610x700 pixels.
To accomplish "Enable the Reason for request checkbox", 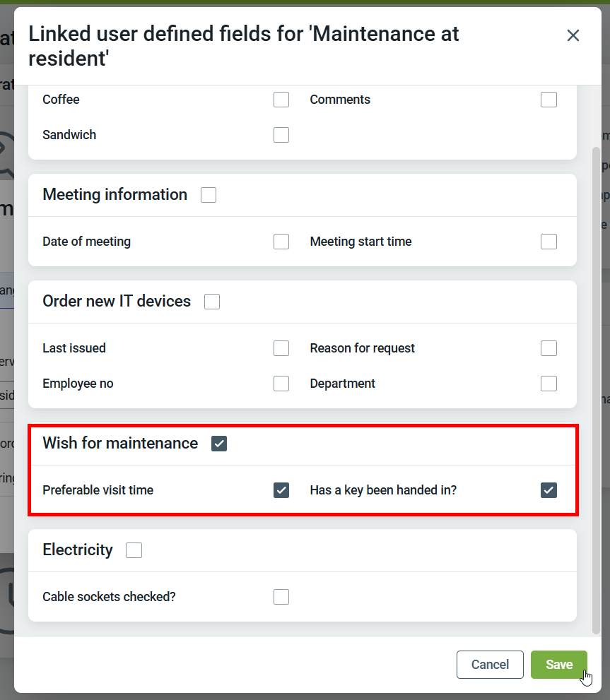I will tap(549, 348).
